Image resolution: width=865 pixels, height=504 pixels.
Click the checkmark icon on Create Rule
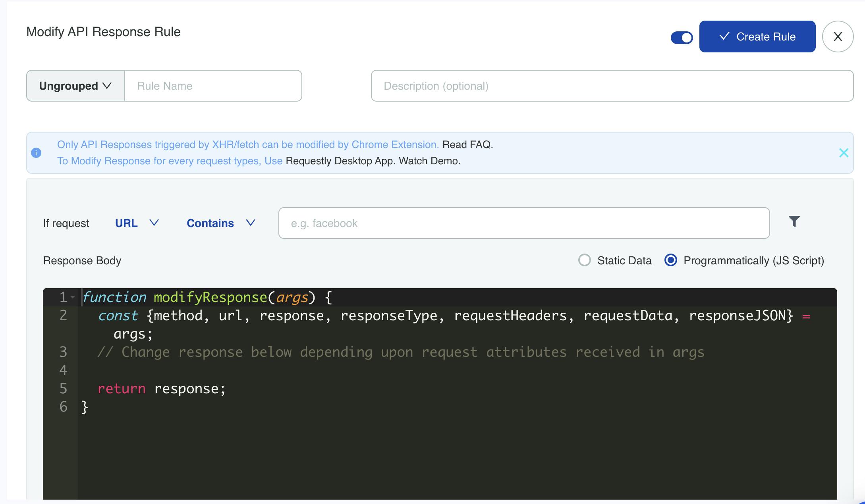click(x=724, y=36)
